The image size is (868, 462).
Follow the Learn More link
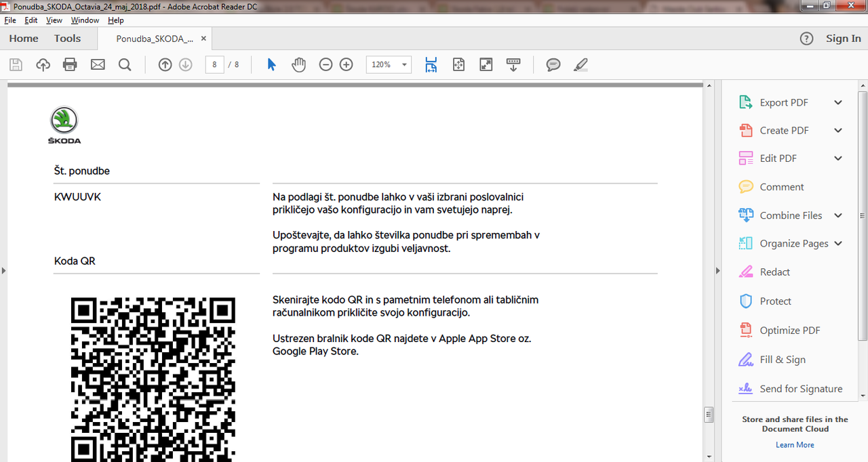[795, 445]
